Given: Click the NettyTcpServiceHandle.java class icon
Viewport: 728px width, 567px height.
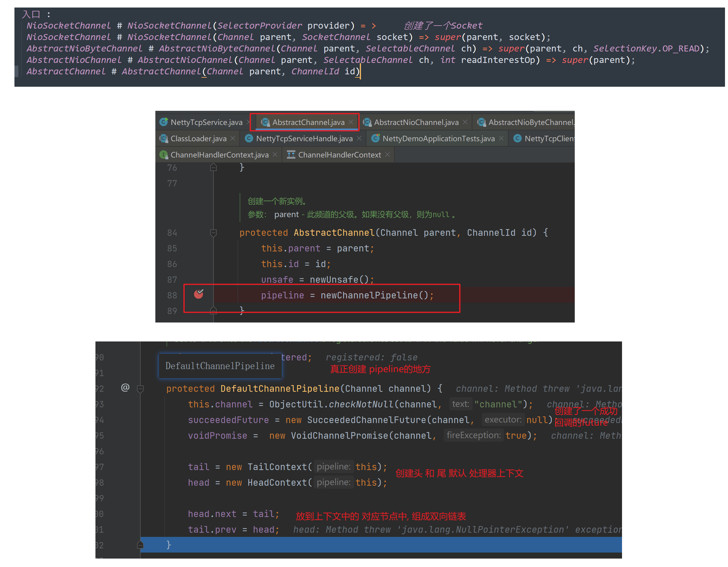Looking at the screenshot, I should (249, 139).
